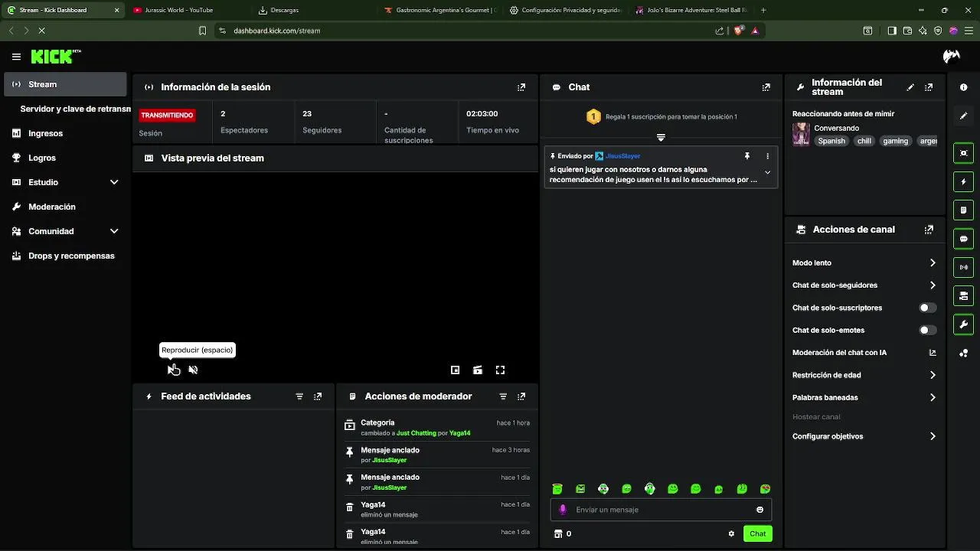Click the broadcast signal icon in right sidebar
The height and width of the screenshot is (551, 980).
[x=963, y=267]
